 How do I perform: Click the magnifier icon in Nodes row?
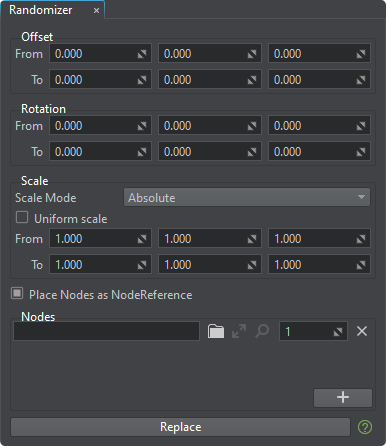(262, 331)
